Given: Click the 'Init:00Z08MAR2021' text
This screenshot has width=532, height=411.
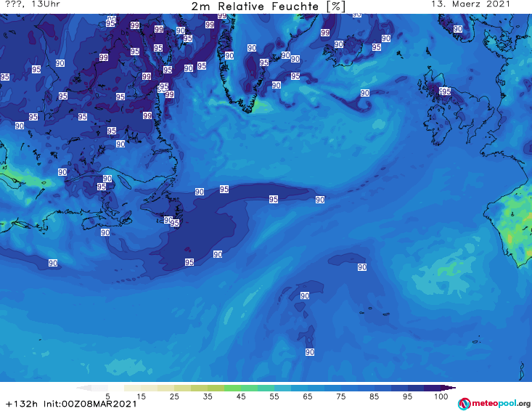Looking at the screenshot, I should click(x=90, y=404).
